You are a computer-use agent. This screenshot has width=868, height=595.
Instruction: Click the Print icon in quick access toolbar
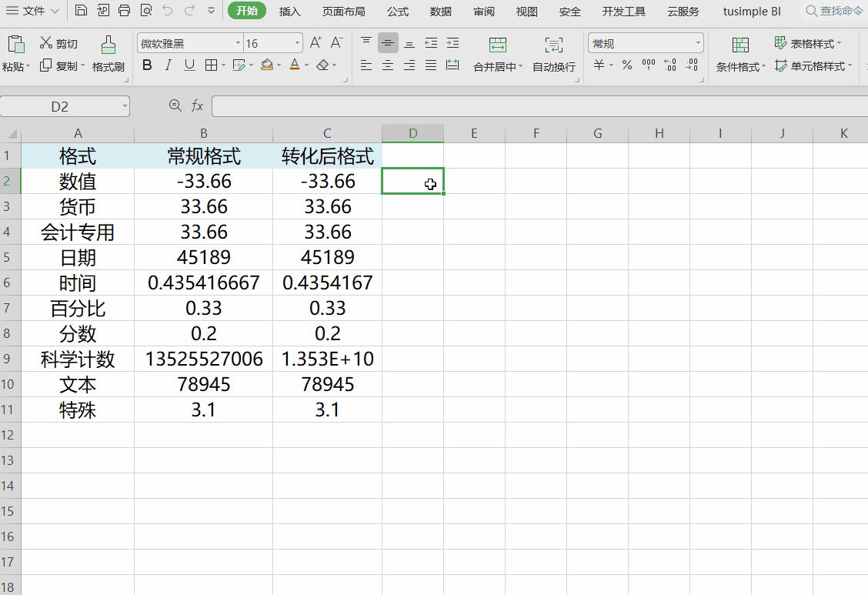(124, 12)
